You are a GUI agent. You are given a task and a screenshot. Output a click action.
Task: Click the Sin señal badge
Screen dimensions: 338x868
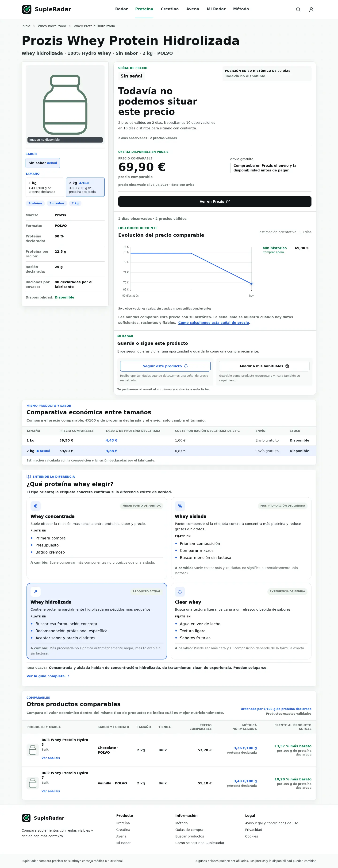coord(131,76)
